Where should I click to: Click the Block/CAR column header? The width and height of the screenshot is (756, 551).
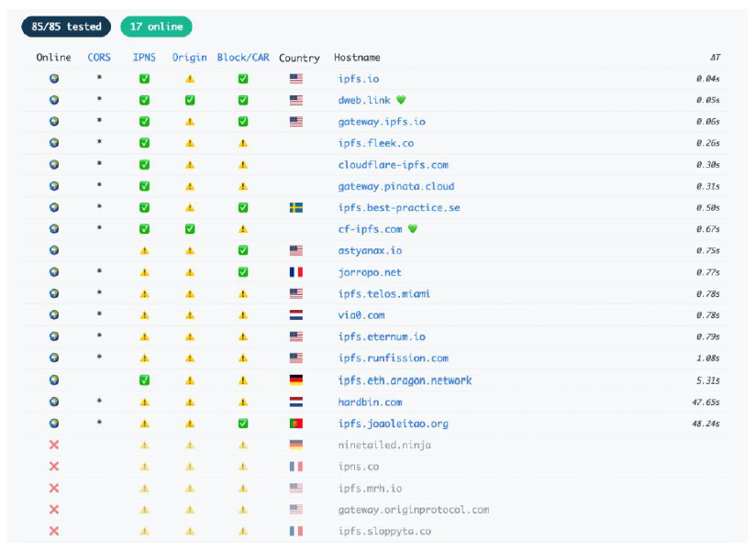point(243,58)
